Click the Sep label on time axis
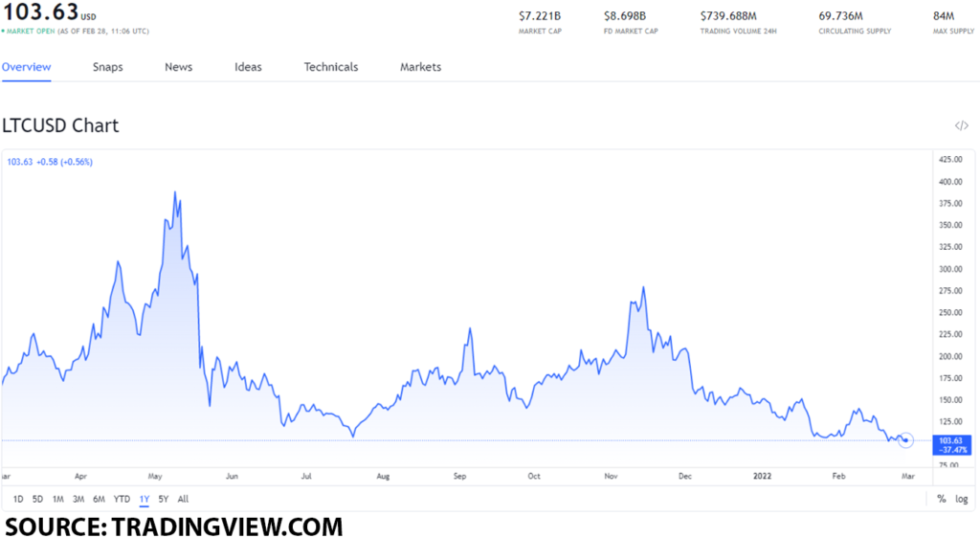Image resolution: width=980 pixels, height=538 pixels. coord(459,476)
